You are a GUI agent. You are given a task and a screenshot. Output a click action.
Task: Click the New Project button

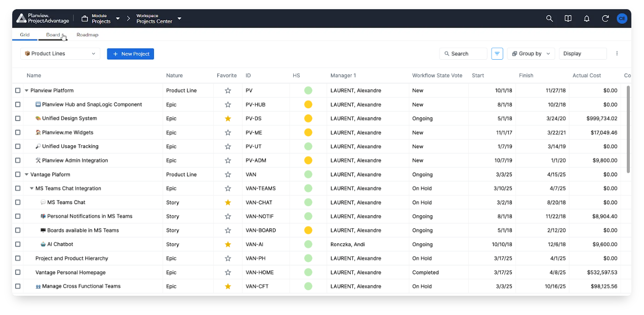tap(131, 54)
